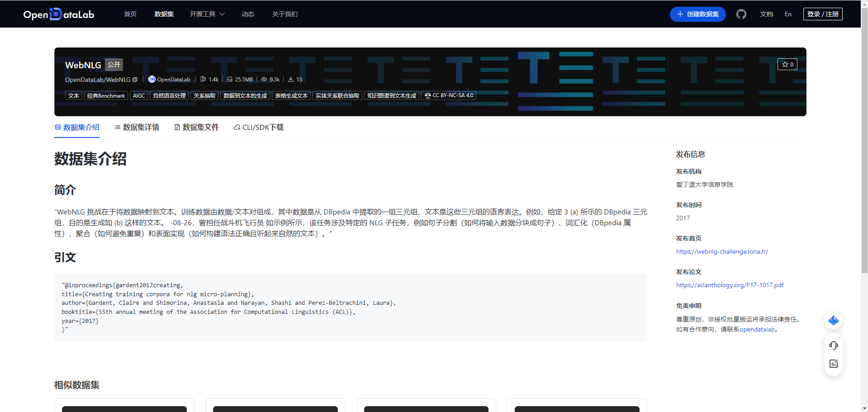Click the 知识图谱到文本生成 tag

[392, 95]
